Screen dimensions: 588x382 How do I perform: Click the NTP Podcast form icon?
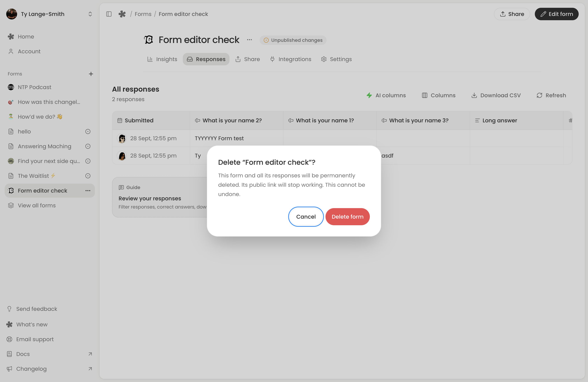(11, 87)
